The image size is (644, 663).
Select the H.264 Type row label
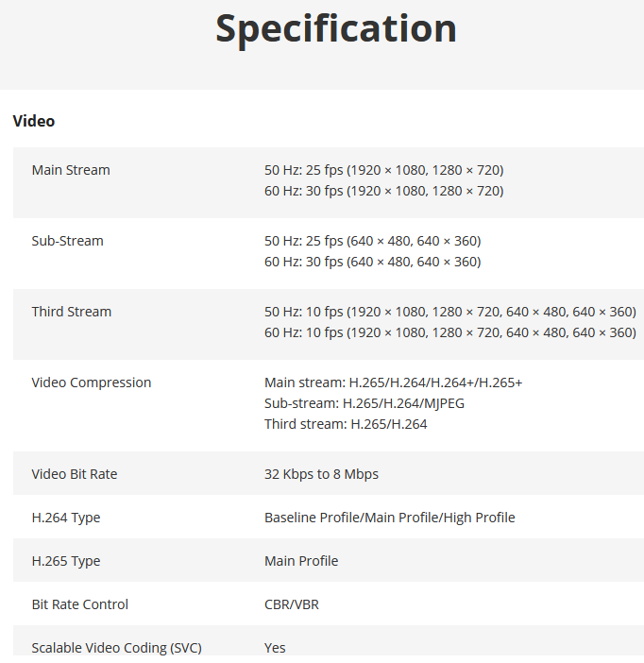coord(65,518)
